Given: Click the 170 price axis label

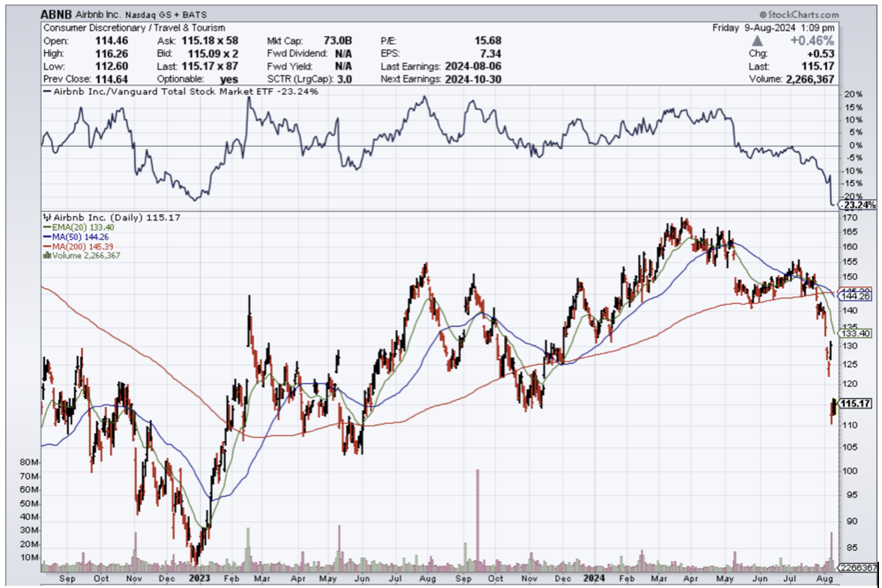Looking at the screenshot, I should (x=849, y=218).
